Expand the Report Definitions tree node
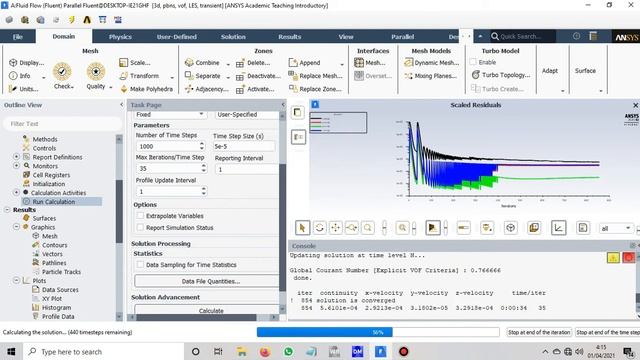The width and height of the screenshot is (640, 360). (16, 157)
